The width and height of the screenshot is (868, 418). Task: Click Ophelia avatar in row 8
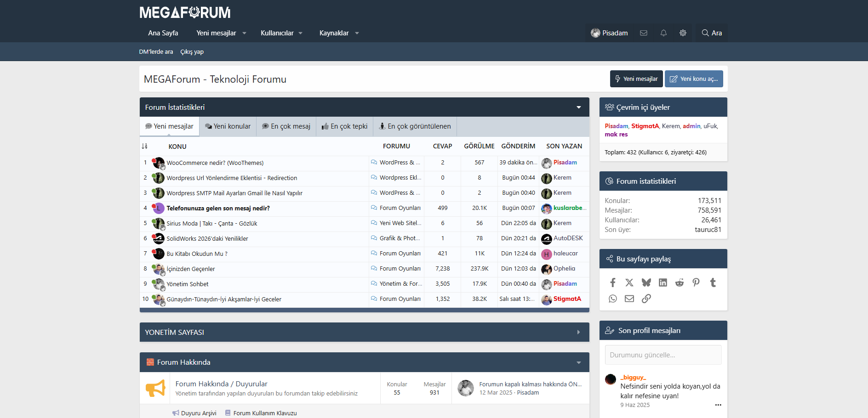(x=547, y=269)
